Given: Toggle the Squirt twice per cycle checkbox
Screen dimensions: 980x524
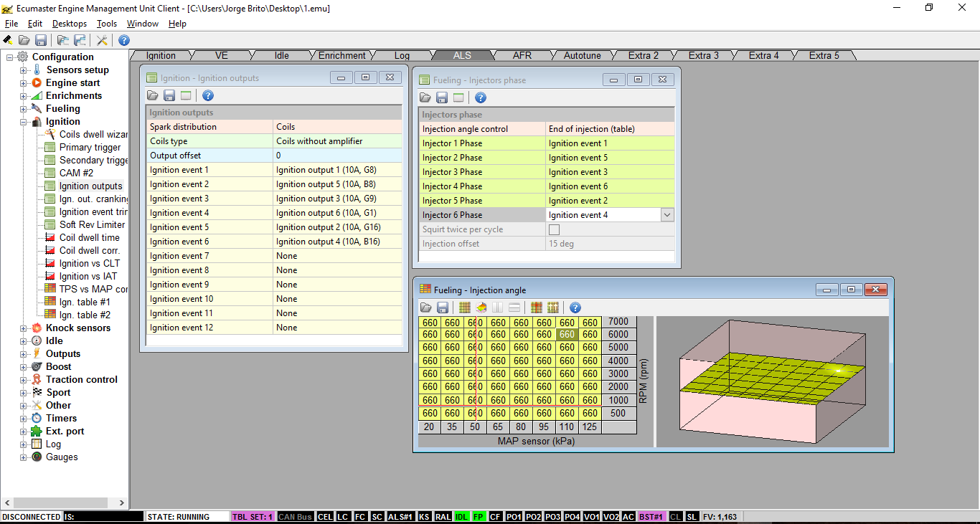Looking at the screenshot, I should (554, 229).
